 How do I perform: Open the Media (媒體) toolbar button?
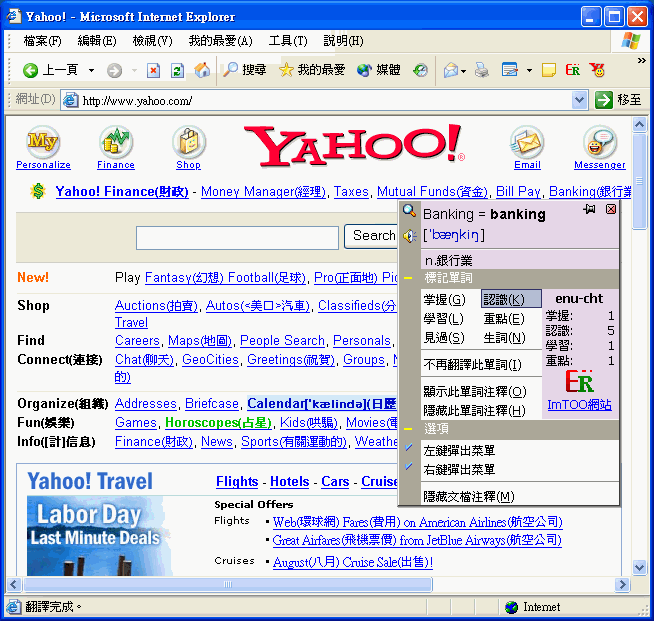click(379, 70)
